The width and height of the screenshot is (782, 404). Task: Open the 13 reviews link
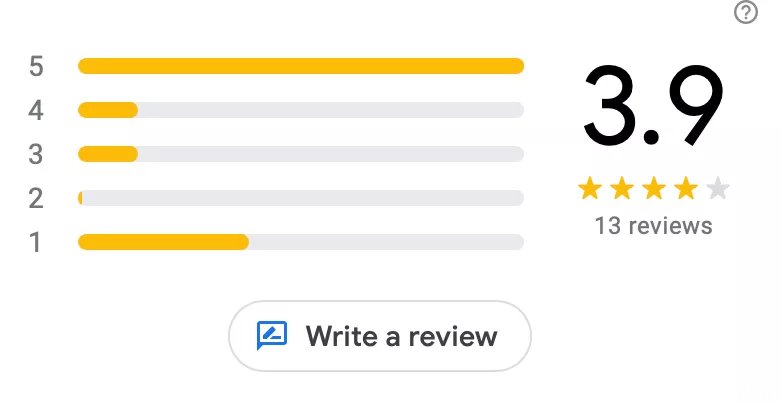tap(653, 225)
